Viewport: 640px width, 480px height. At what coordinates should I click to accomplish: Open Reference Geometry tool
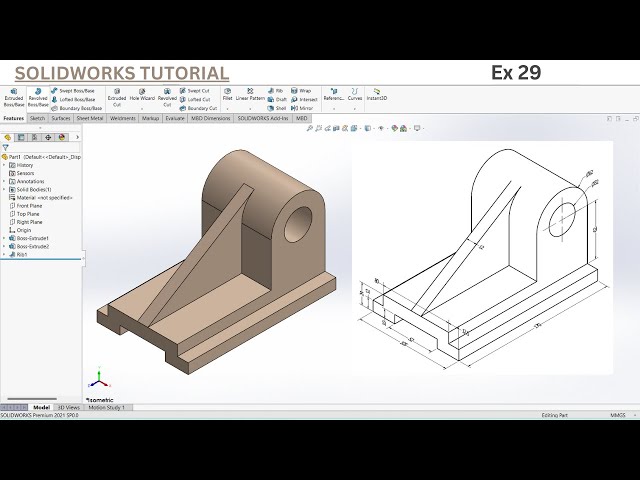click(334, 98)
